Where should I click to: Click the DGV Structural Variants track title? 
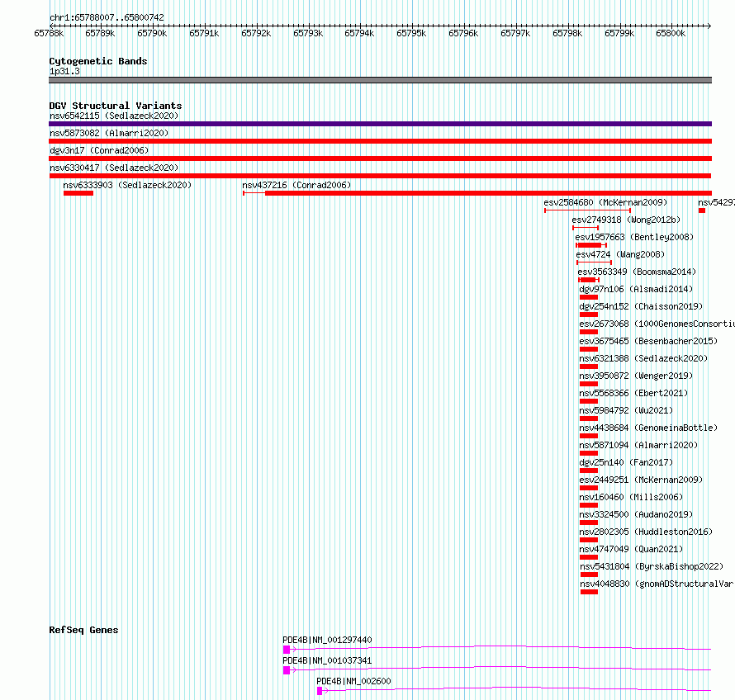pyautogui.click(x=116, y=106)
